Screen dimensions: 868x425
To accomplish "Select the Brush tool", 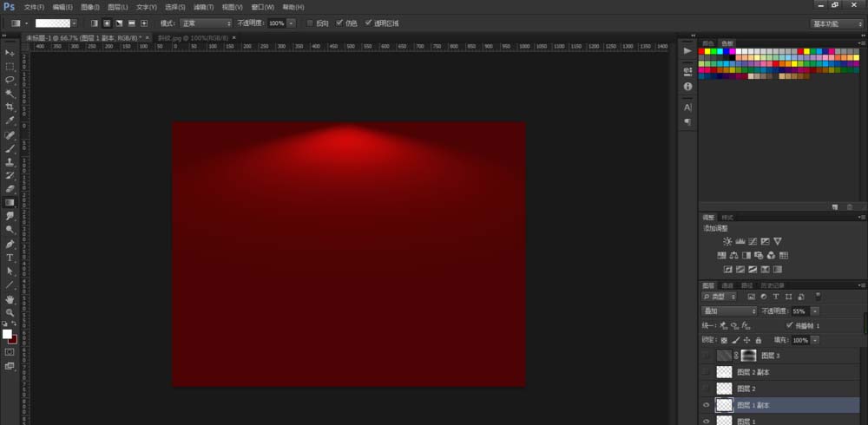I will tap(10, 148).
